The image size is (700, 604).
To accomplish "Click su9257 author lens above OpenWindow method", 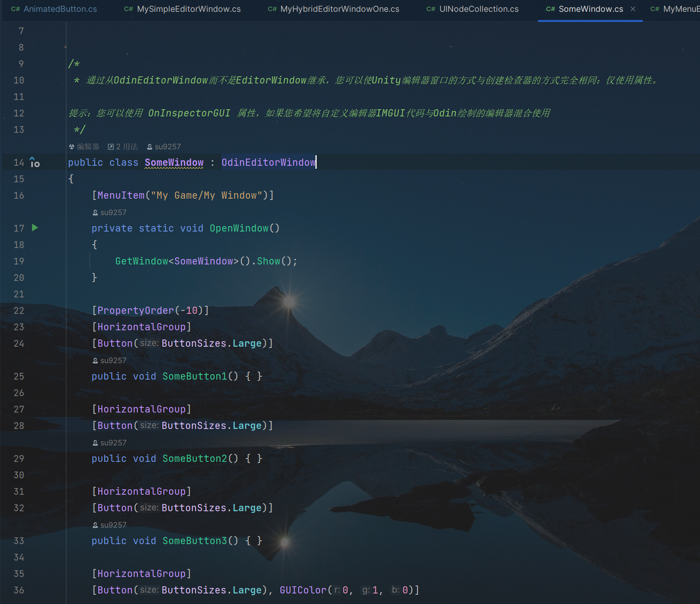I will [109, 212].
